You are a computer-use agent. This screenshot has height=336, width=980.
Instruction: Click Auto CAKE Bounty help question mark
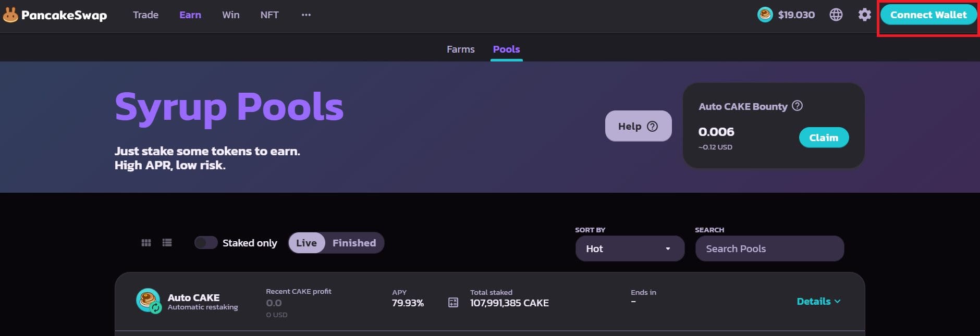coord(797,106)
